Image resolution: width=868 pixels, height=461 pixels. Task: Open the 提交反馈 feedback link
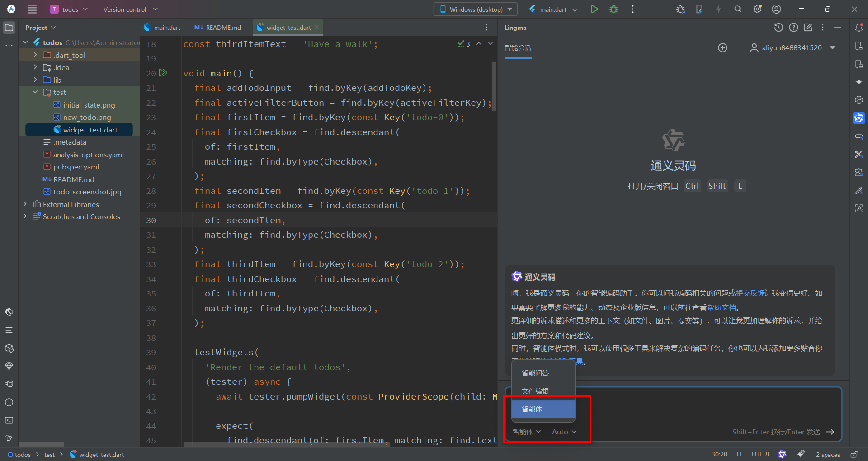tap(750, 293)
